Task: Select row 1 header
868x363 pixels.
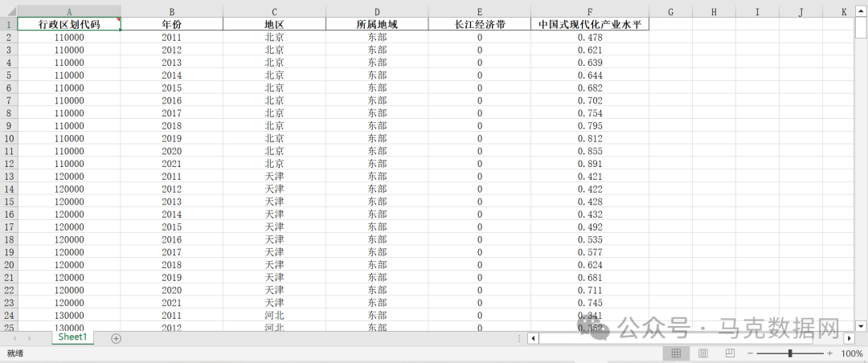Action: coord(8,24)
